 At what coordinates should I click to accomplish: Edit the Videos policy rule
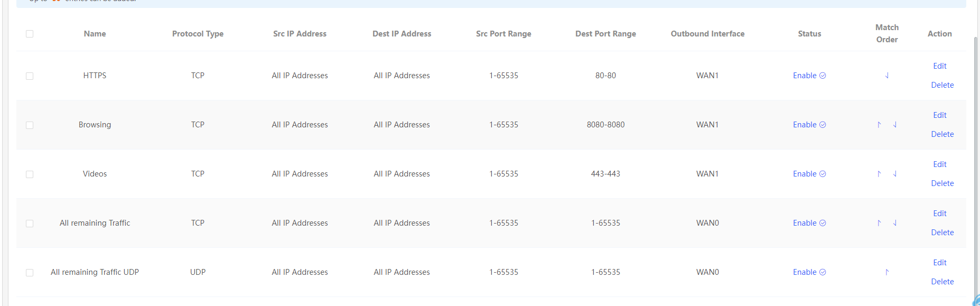pyautogui.click(x=940, y=164)
